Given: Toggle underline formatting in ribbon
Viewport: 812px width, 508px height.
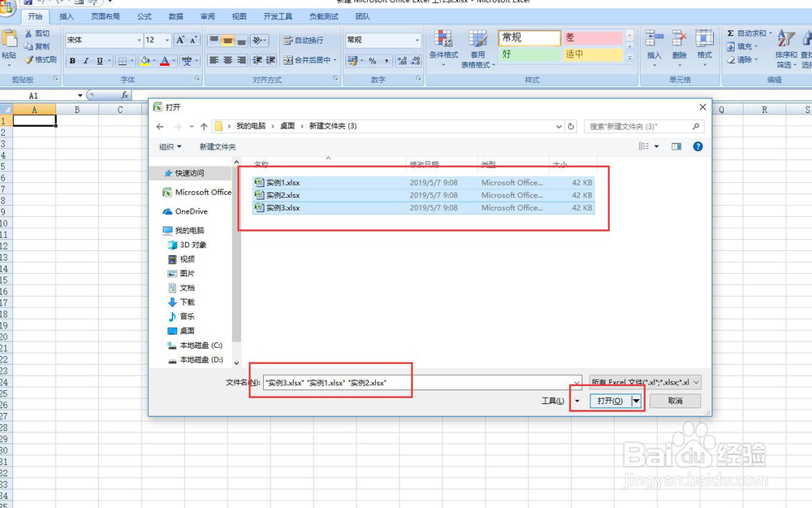Looking at the screenshot, I should click(x=100, y=61).
